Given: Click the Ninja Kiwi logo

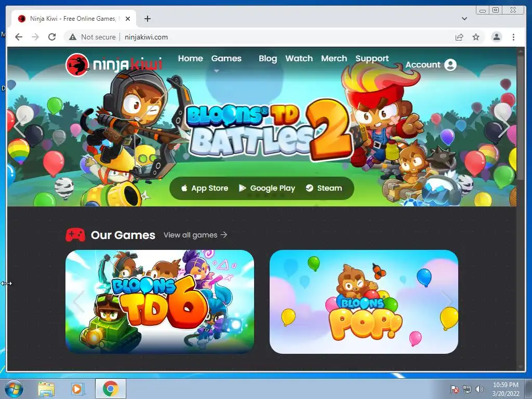Looking at the screenshot, I should coord(114,64).
